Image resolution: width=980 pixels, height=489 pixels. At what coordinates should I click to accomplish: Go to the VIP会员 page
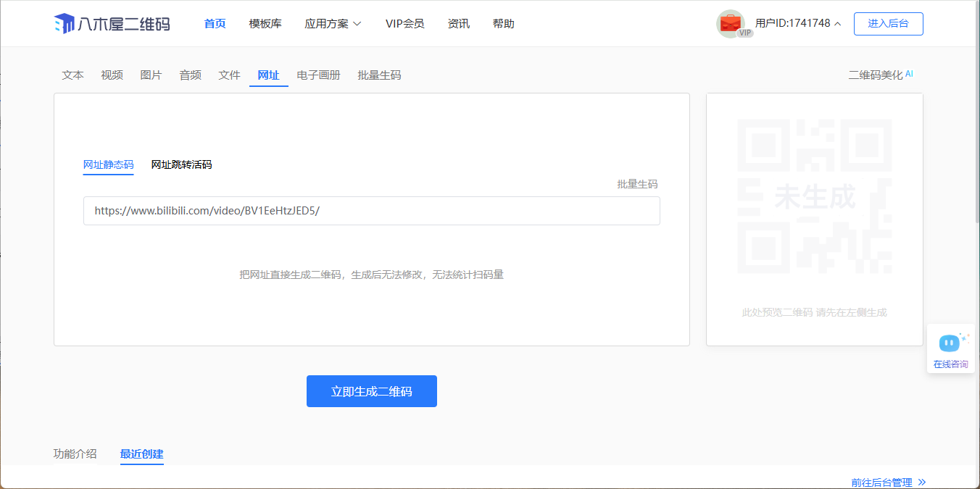[404, 24]
